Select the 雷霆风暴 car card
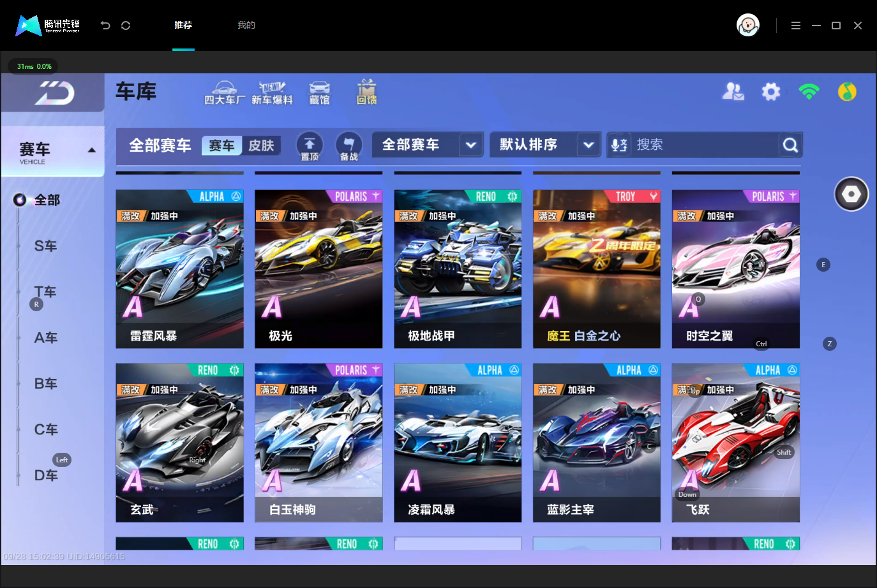 pyautogui.click(x=179, y=269)
